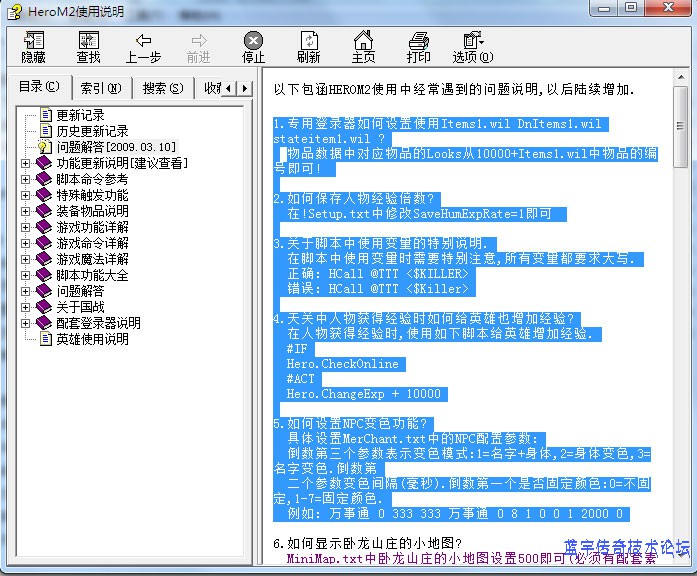Click the 打印 (Print) icon
This screenshot has width=697, height=576.
coord(418,41)
